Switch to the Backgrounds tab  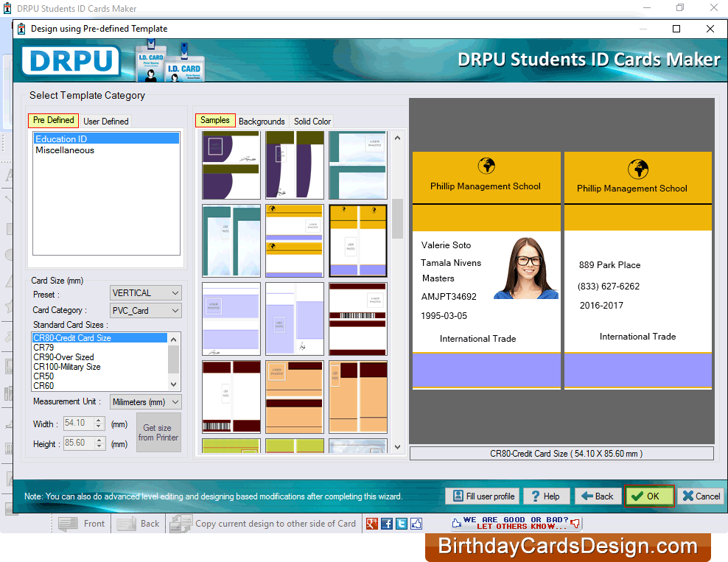click(x=262, y=121)
